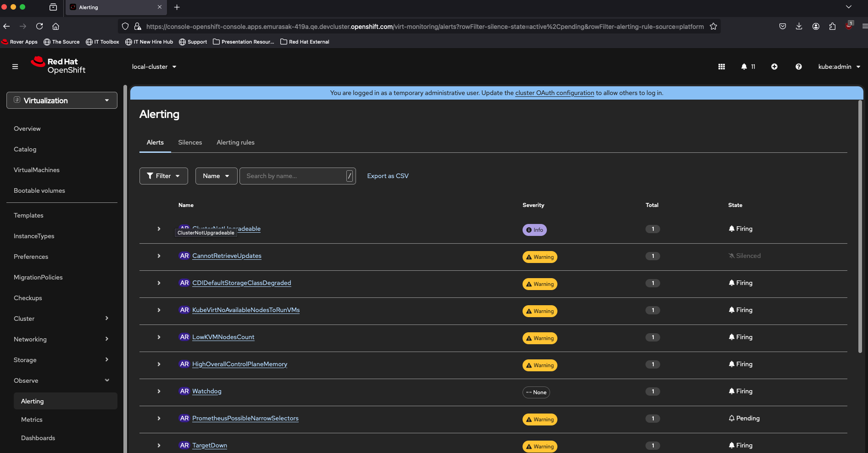Expand the Cluster navigation section

(62, 319)
